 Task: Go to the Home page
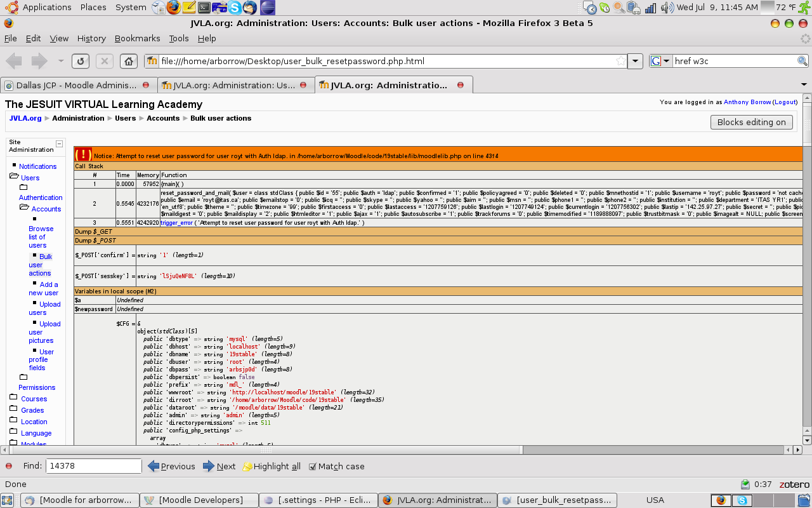tap(129, 61)
